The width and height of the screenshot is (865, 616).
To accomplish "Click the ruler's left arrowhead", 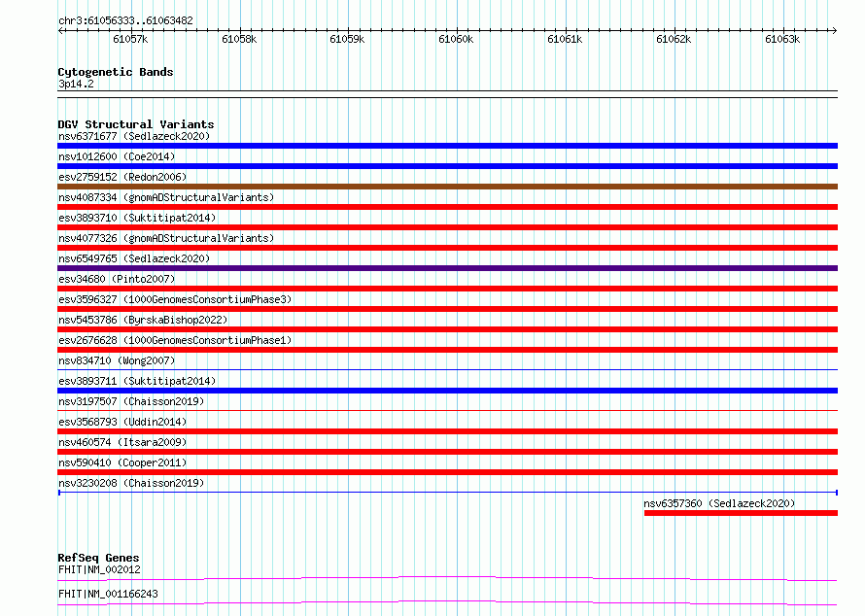I will 60,30.
